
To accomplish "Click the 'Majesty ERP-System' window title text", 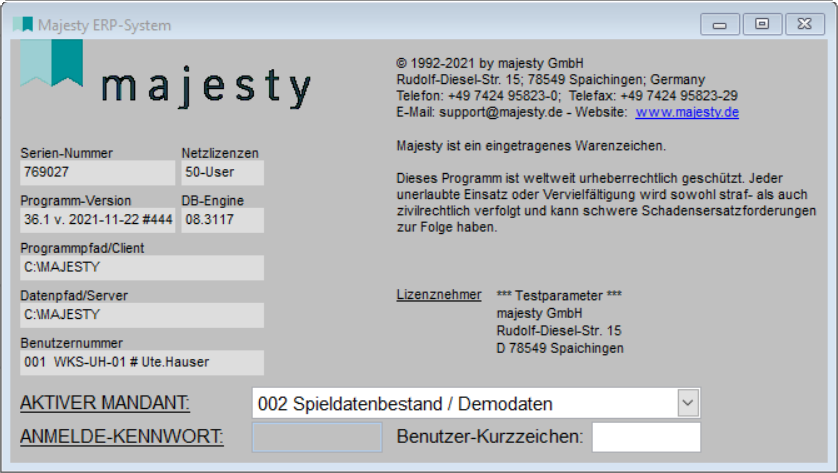I will click(105, 25).
